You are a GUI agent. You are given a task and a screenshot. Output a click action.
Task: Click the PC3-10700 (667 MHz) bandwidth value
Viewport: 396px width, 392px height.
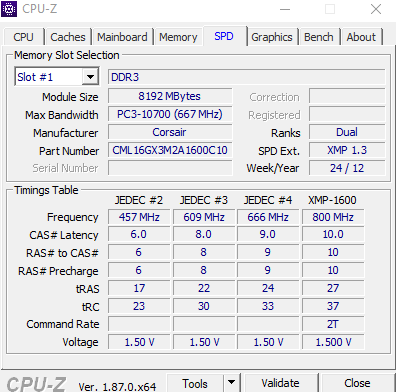170,114
